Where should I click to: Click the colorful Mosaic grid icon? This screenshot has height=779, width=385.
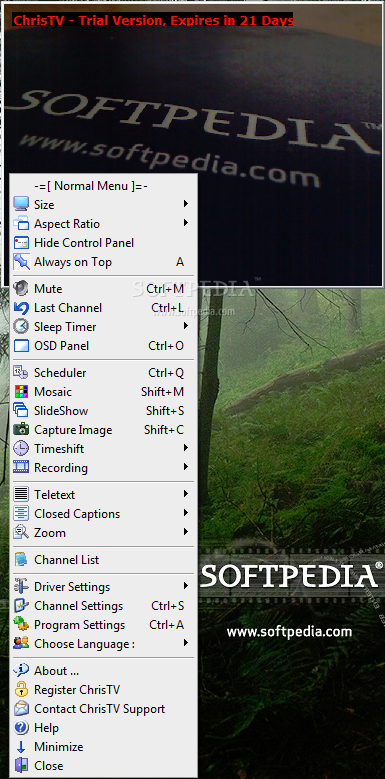[x=21, y=391]
